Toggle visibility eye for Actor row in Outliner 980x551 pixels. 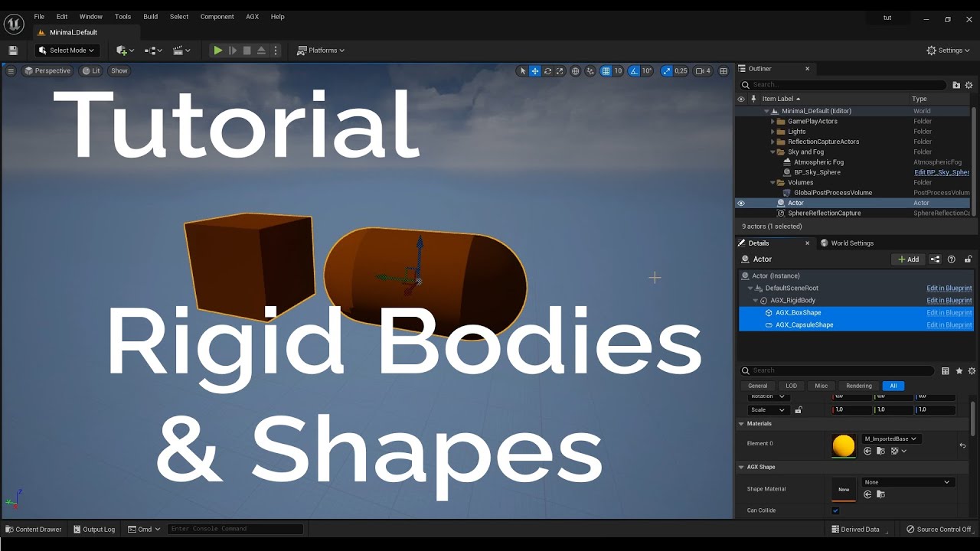pos(741,203)
